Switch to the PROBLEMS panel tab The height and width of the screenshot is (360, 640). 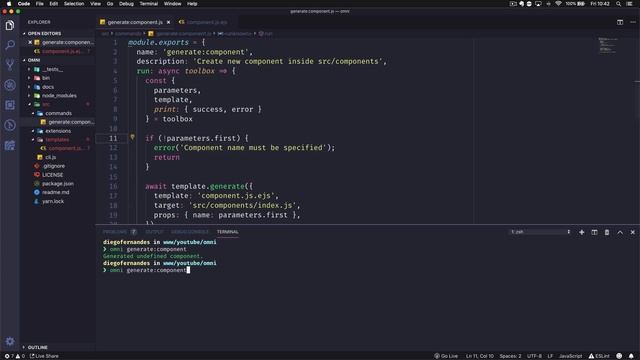(x=115, y=232)
